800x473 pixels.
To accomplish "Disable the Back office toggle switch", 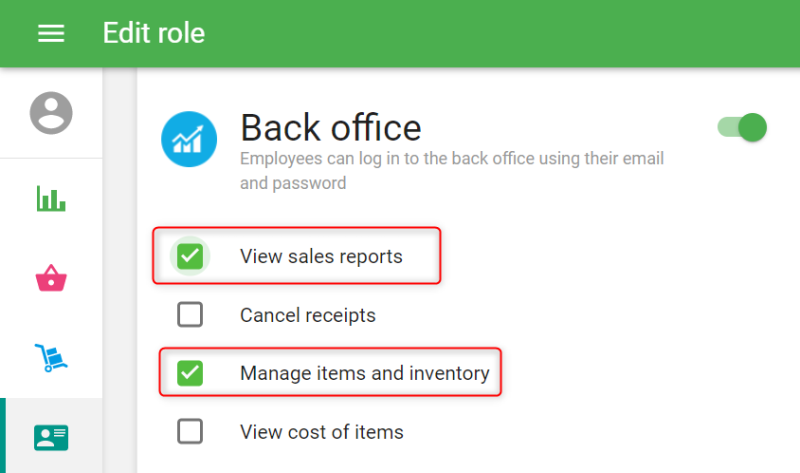I will pyautogui.click(x=743, y=127).
